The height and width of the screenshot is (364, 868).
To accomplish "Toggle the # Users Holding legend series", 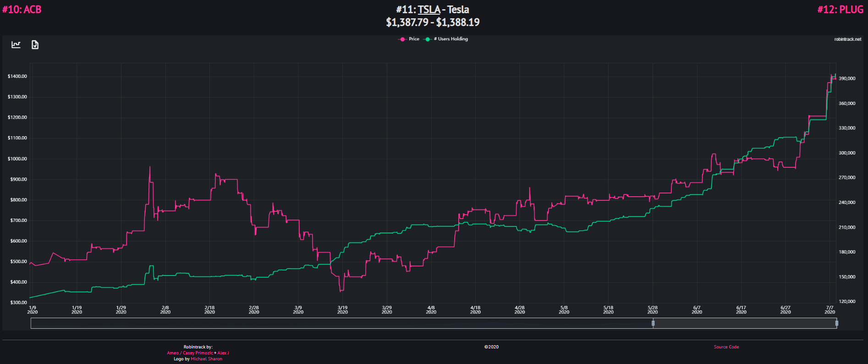I will tap(446, 39).
